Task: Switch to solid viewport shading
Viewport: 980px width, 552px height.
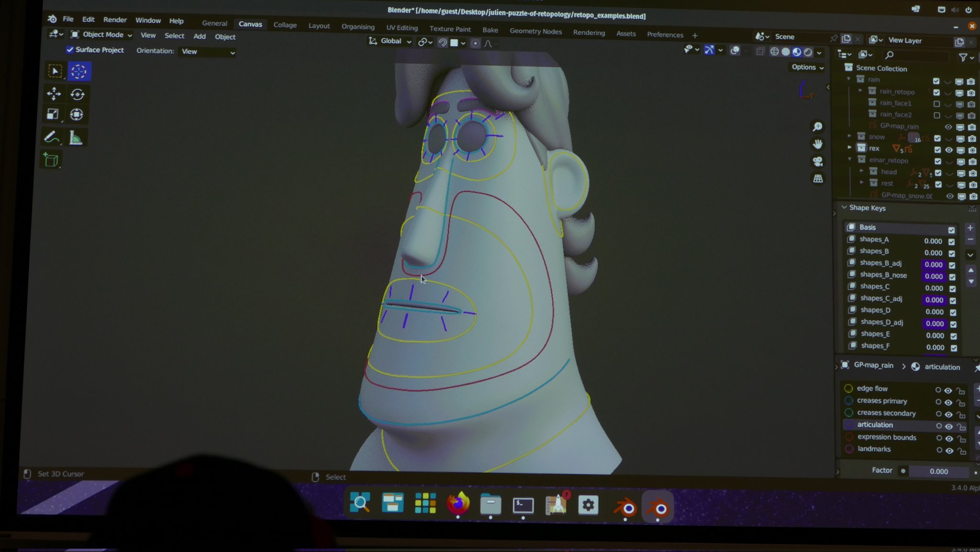Action: [x=786, y=52]
